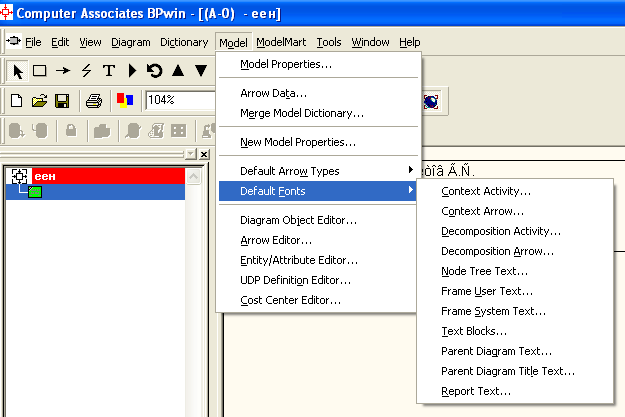Close the model explorer panel
625x417 pixels.
click(x=204, y=154)
